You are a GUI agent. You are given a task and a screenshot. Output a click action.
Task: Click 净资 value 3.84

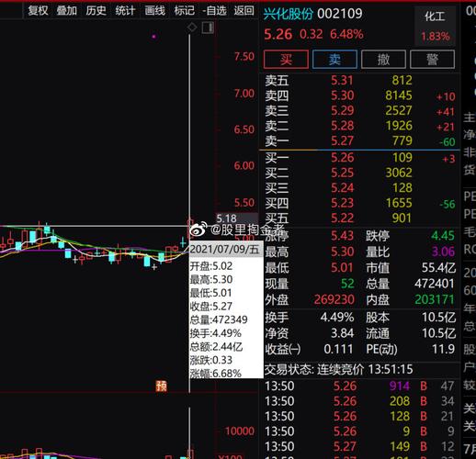(x=343, y=333)
